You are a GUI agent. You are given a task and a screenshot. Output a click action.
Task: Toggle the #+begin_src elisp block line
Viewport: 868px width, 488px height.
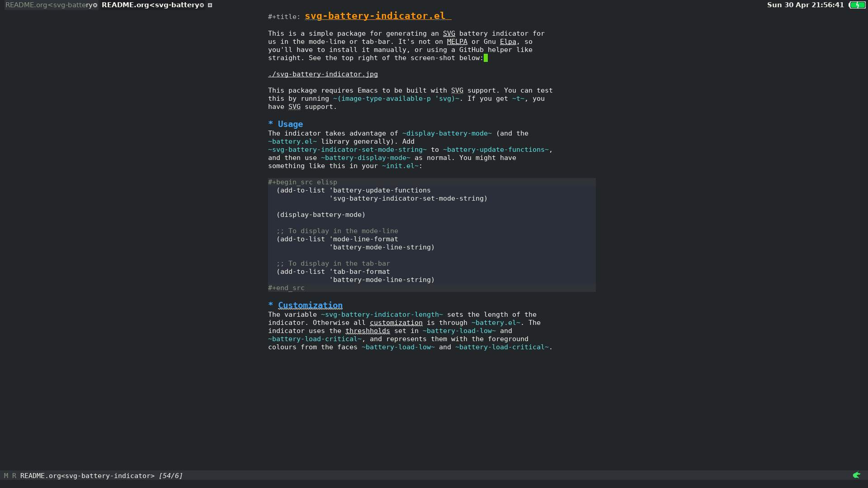(302, 182)
